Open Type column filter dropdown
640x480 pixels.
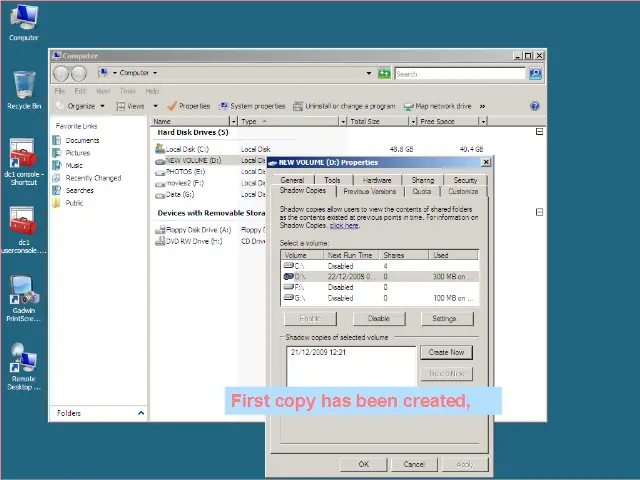pyautogui.click(x=343, y=121)
